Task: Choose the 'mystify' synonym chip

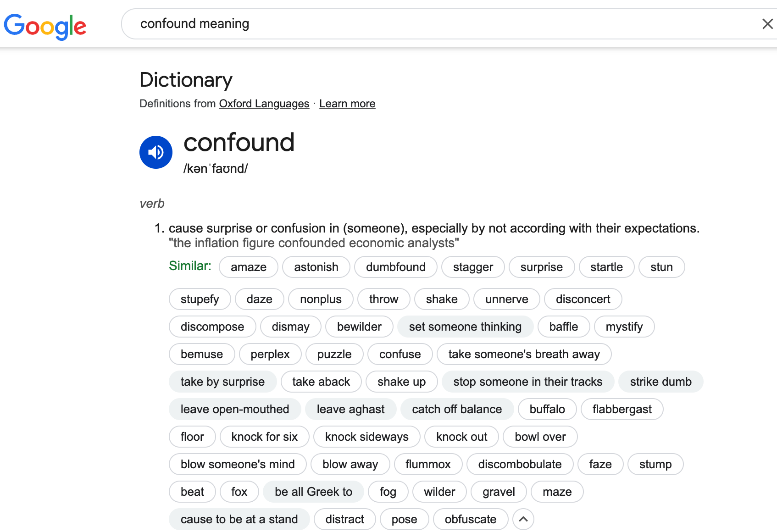Action: (624, 327)
